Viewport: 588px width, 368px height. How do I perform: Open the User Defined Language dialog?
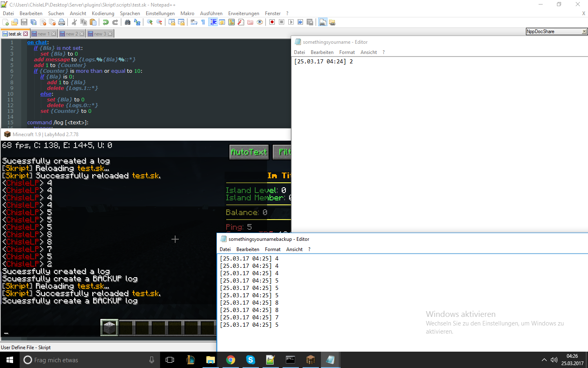(222, 22)
